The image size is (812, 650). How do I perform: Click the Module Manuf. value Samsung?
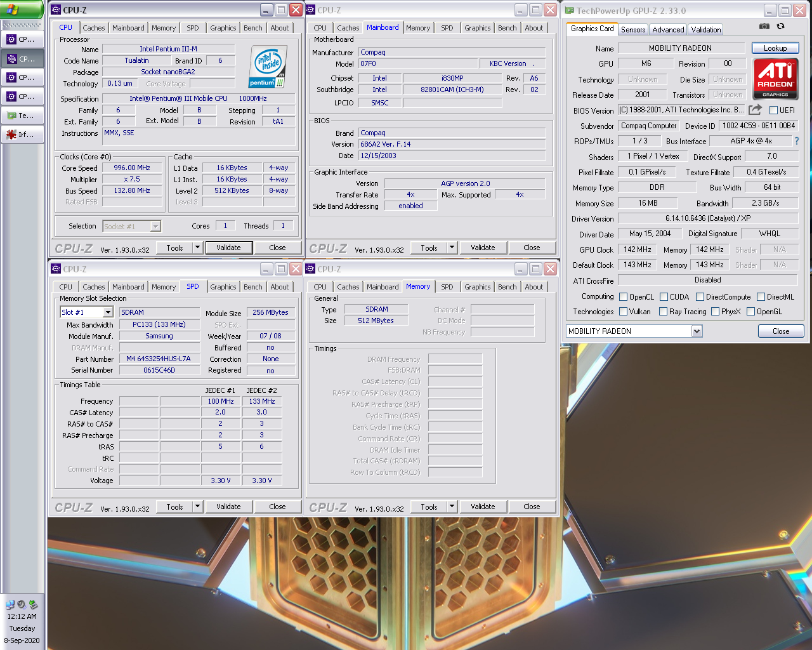click(159, 336)
